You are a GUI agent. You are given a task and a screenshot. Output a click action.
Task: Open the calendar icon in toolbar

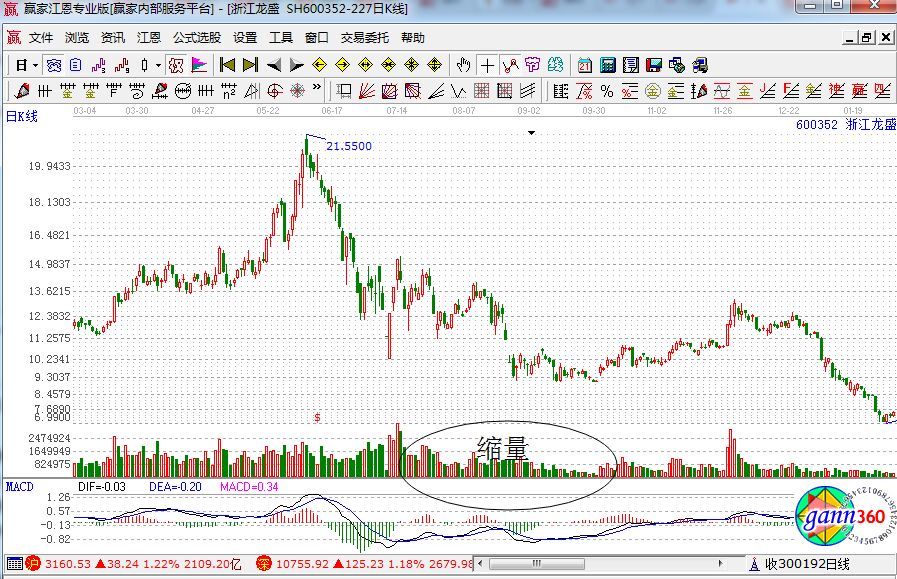pyautogui.click(x=585, y=65)
